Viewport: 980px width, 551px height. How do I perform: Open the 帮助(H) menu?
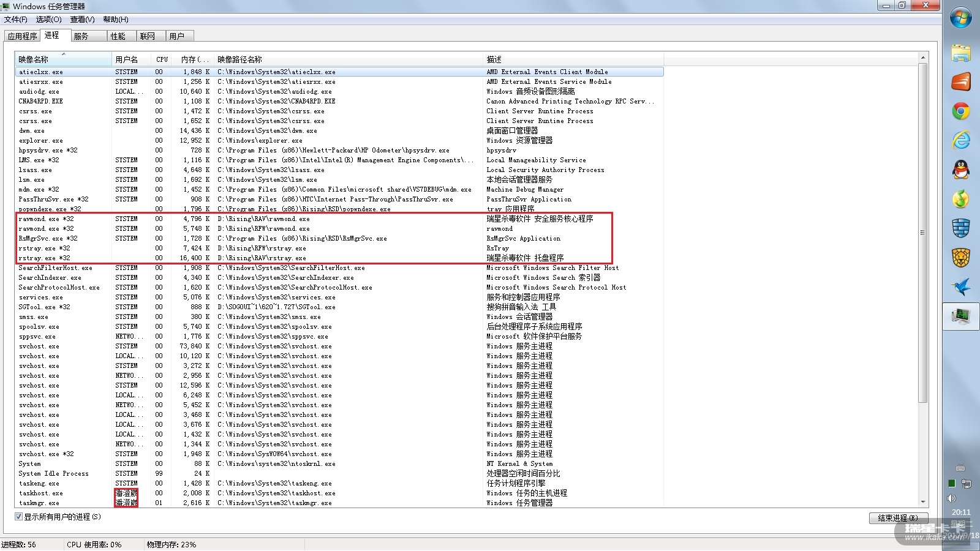coord(116,20)
